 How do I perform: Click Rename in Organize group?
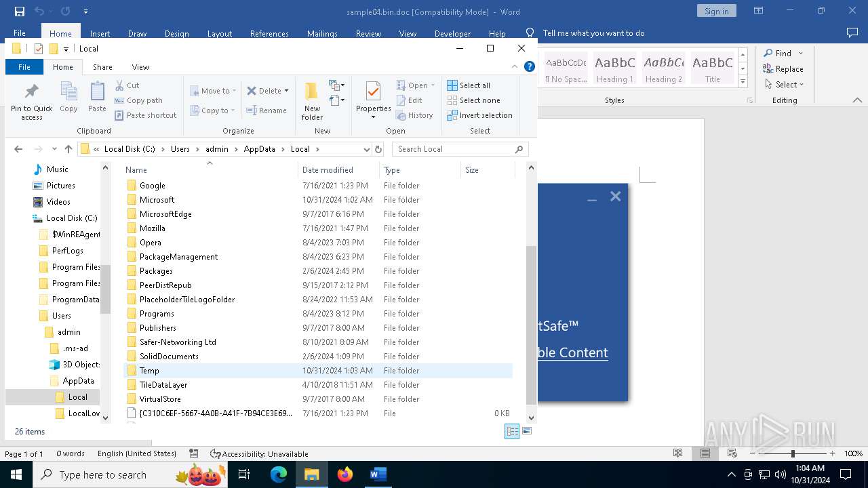[267, 110]
